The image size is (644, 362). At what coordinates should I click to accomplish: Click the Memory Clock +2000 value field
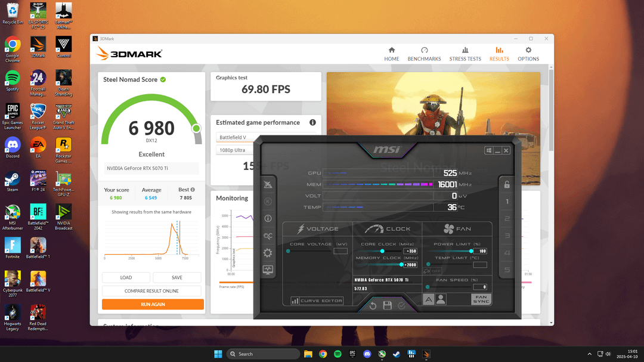410,265
